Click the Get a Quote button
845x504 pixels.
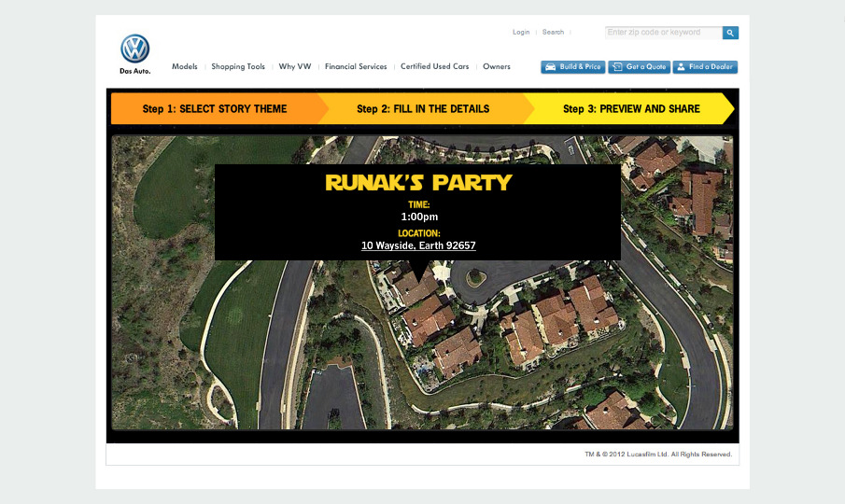(x=640, y=67)
